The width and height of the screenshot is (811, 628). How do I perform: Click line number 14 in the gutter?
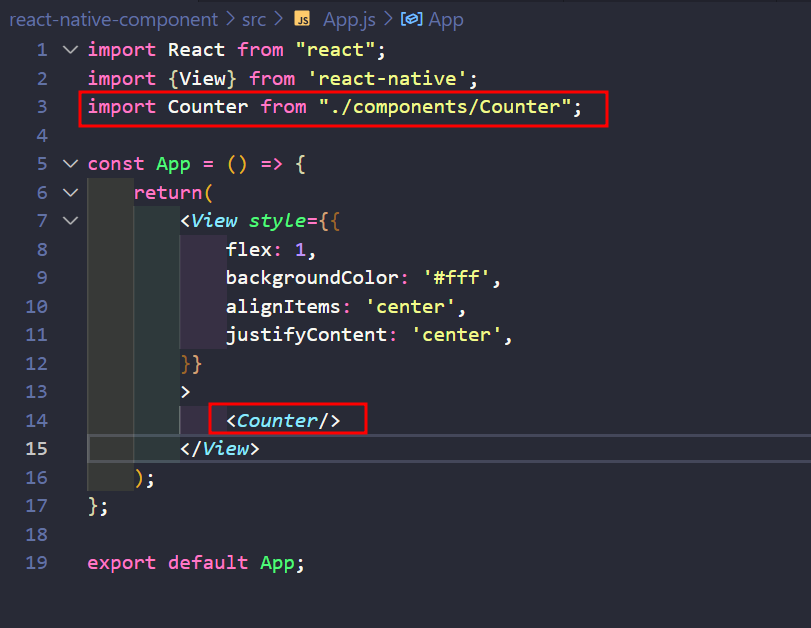(x=36, y=421)
